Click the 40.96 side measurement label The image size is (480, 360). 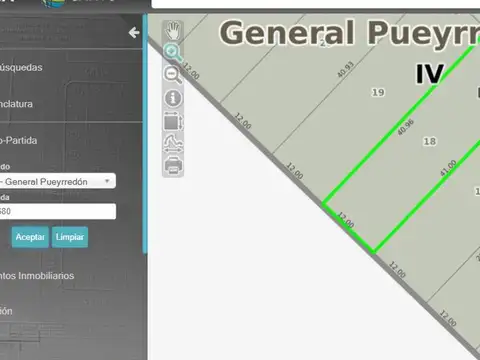point(405,127)
